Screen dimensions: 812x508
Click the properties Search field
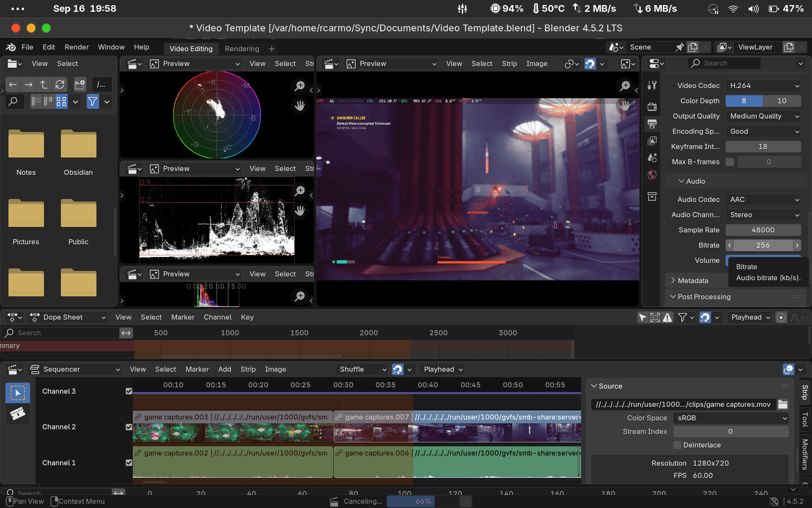click(725, 63)
